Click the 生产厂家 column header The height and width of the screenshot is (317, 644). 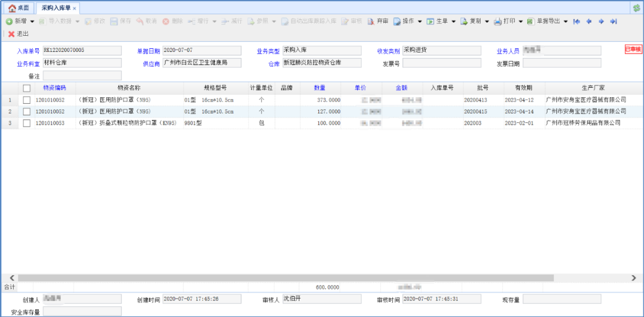click(593, 88)
